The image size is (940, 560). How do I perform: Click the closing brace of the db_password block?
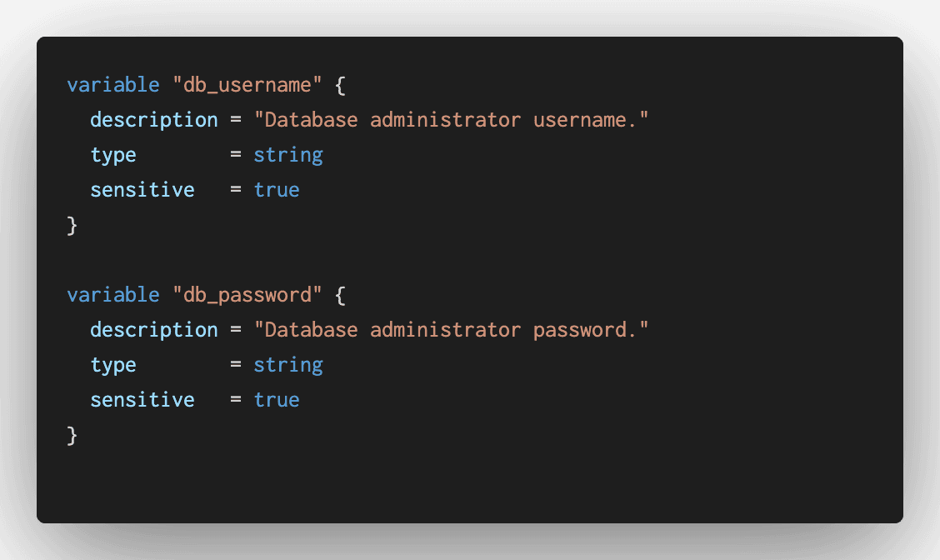72,435
